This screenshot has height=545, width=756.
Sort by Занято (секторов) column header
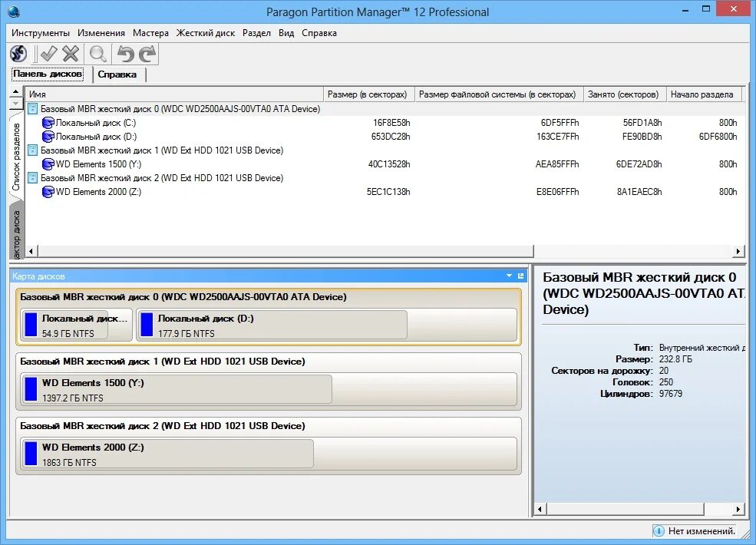tap(625, 94)
